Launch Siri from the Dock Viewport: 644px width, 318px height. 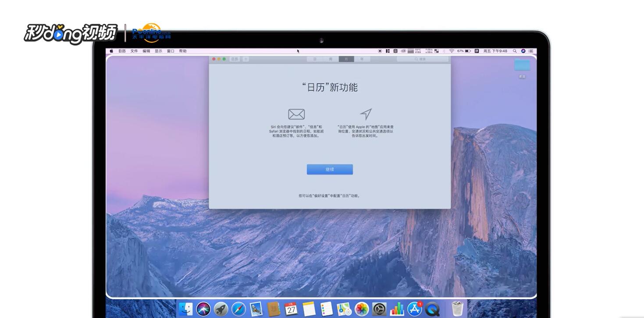point(203,309)
